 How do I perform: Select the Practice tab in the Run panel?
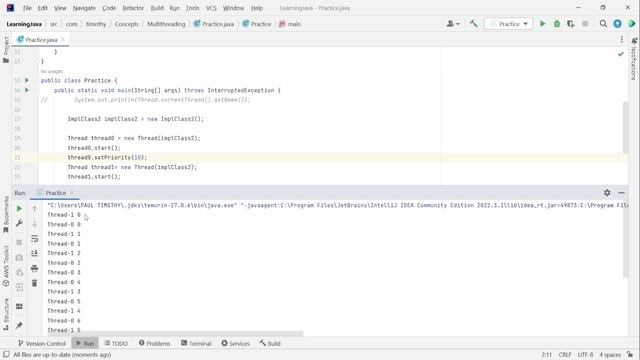click(x=56, y=193)
